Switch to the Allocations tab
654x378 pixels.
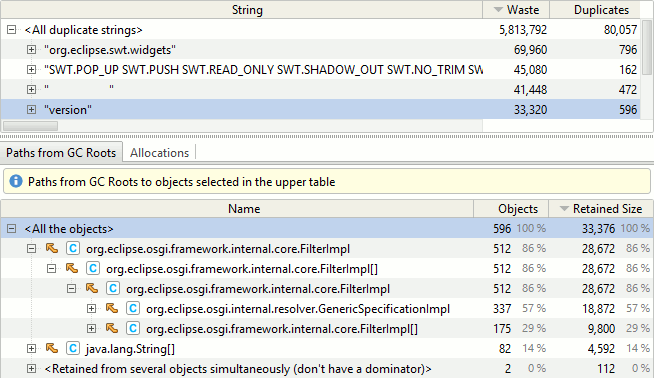pos(159,153)
